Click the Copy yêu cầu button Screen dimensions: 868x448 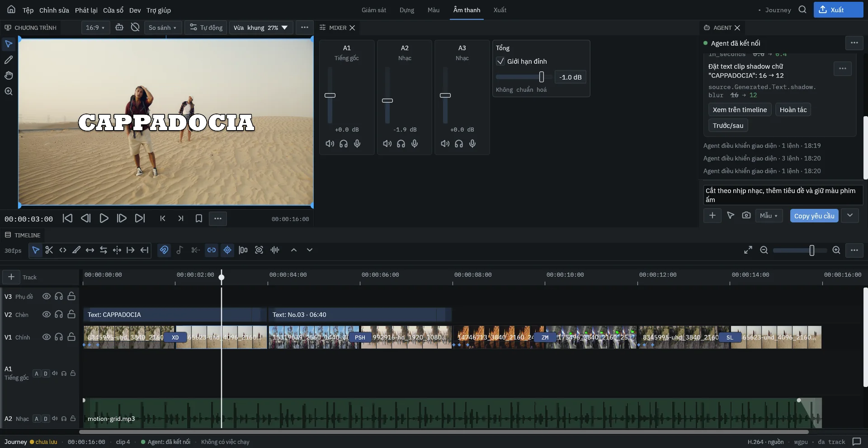click(x=814, y=216)
